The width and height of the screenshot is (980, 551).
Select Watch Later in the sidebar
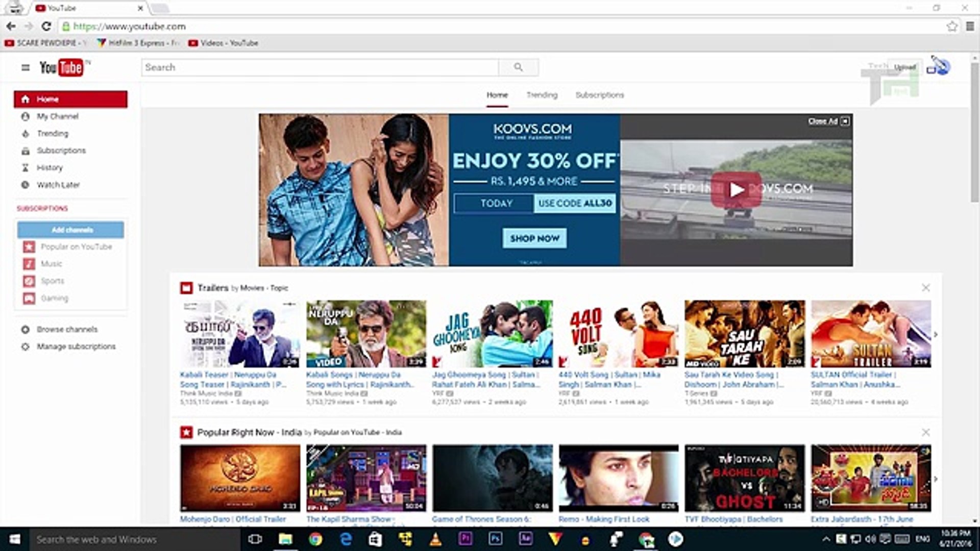[58, 185]
